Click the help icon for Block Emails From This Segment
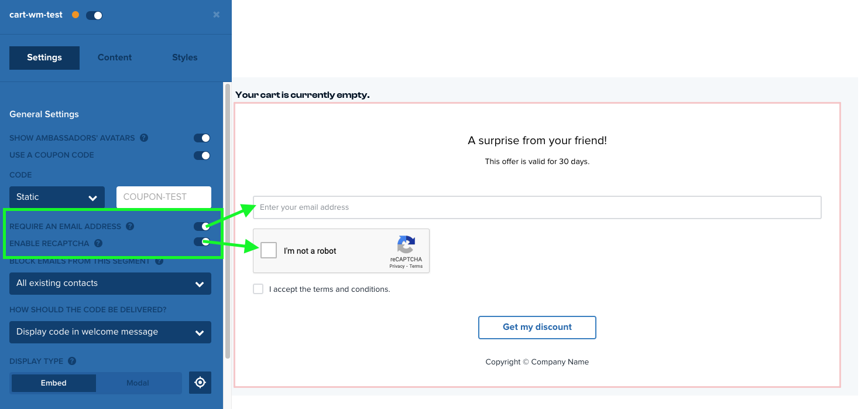 click(159, 261)
